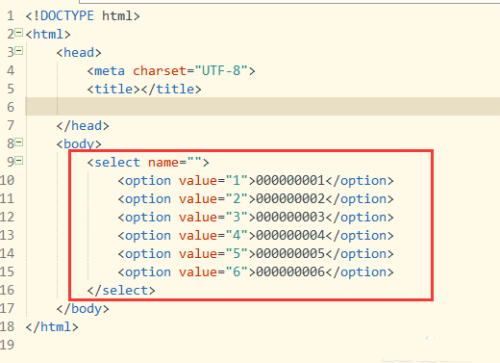This screenshot has height=363, width=500.
Task: Click option text 000000001
Action: [x=290, y=181]
